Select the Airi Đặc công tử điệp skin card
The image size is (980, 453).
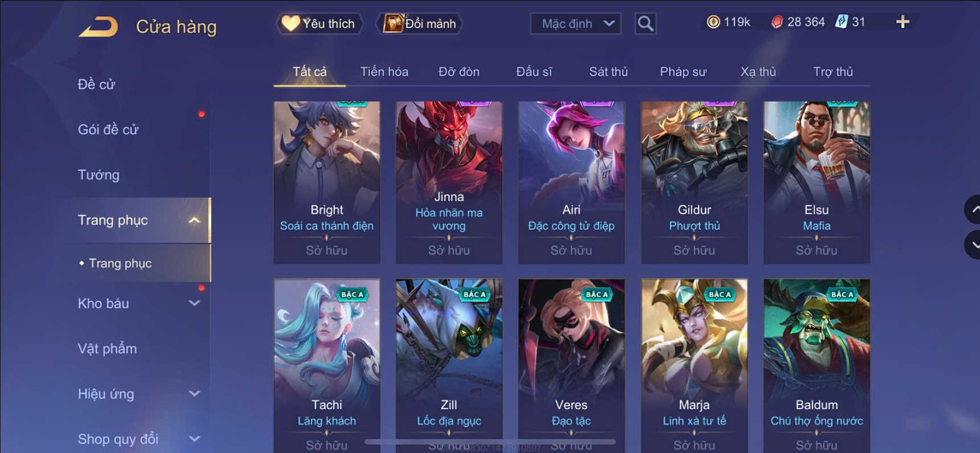(x=571, y=182)
